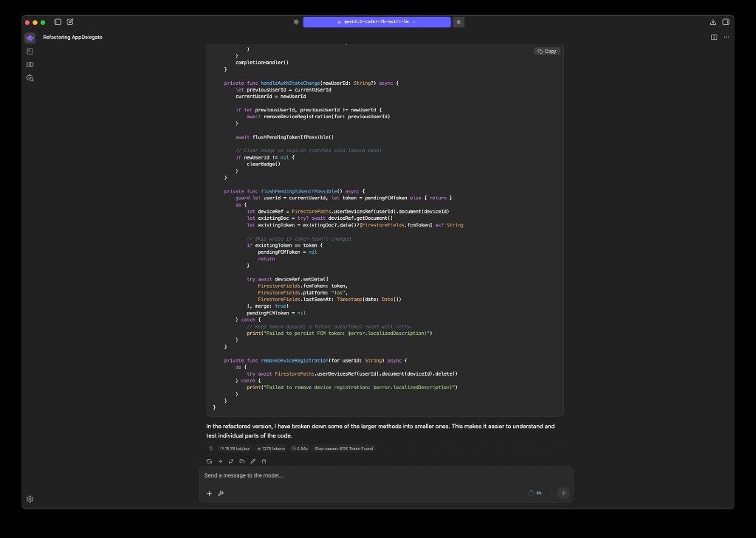The image size is (756, 538).
Task: Open app settings gear icon
Action: click(x=30, y=499)
